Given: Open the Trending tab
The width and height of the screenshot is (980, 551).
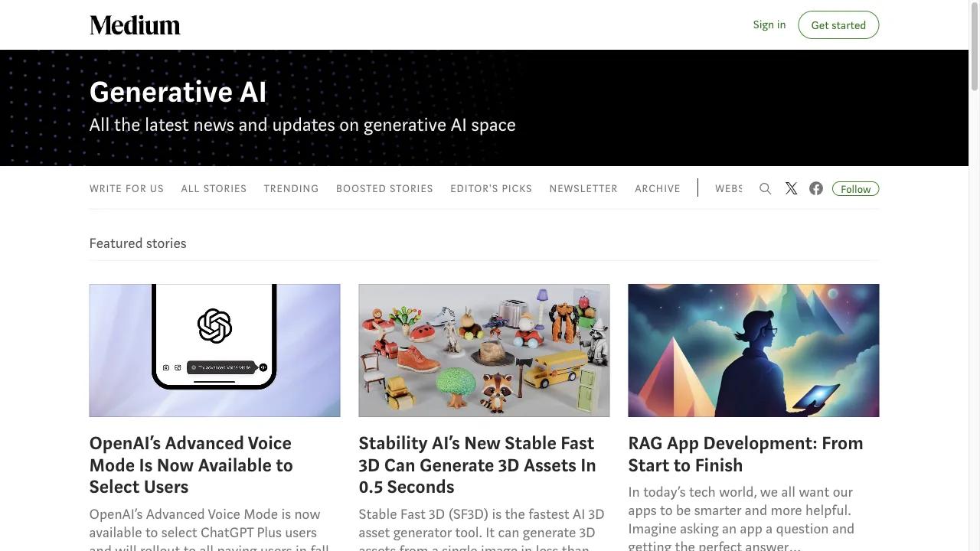Looking at the screenshot, I should coord(291,188).
